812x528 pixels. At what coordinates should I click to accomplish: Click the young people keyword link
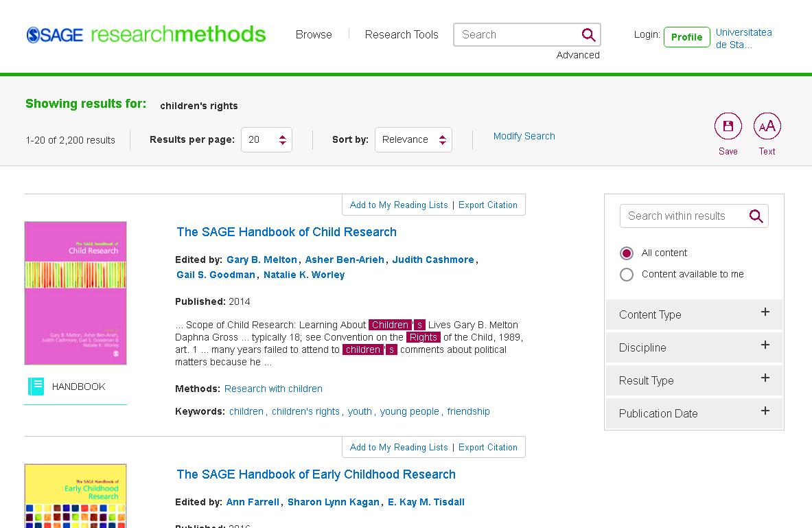coord(409,411)
